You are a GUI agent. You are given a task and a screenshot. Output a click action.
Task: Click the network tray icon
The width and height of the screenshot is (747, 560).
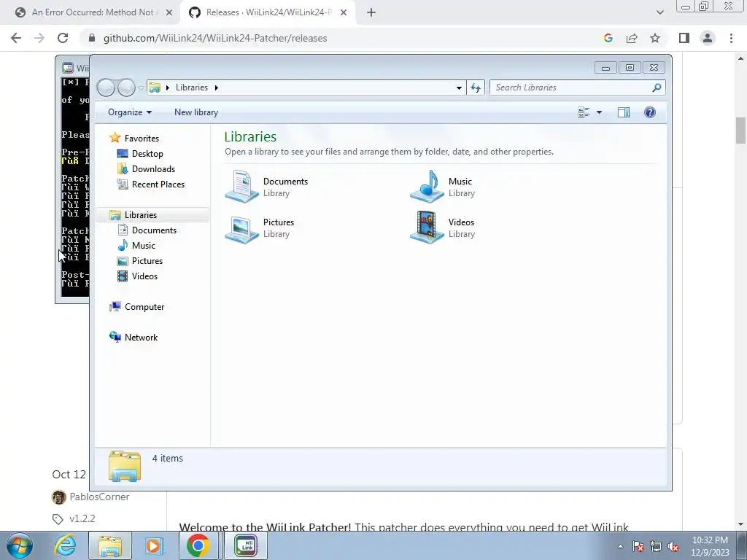click(x=656, y=546)
